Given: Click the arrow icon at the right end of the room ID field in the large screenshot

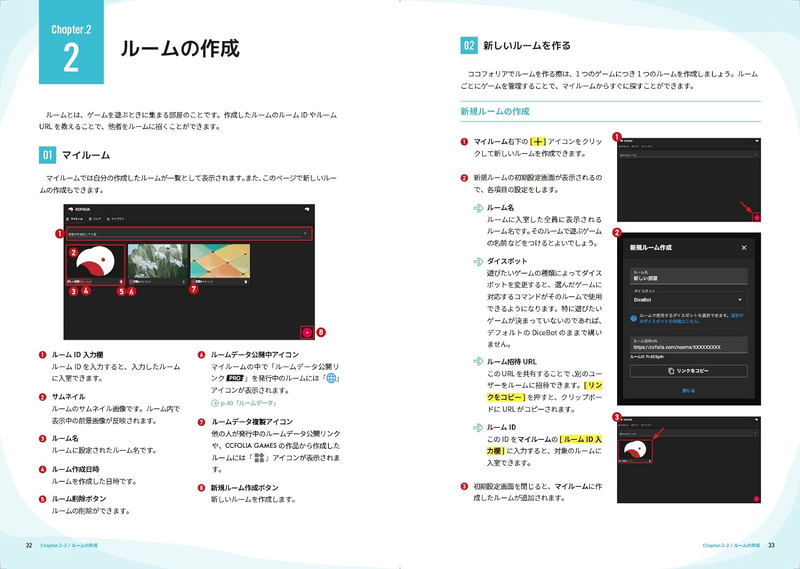Looking at the screenshot, I should (306, 234).
